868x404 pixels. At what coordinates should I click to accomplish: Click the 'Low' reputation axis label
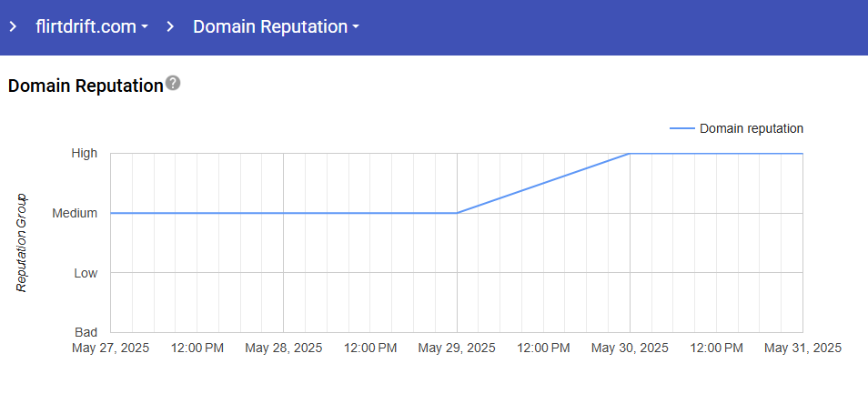tap(85, 273)
